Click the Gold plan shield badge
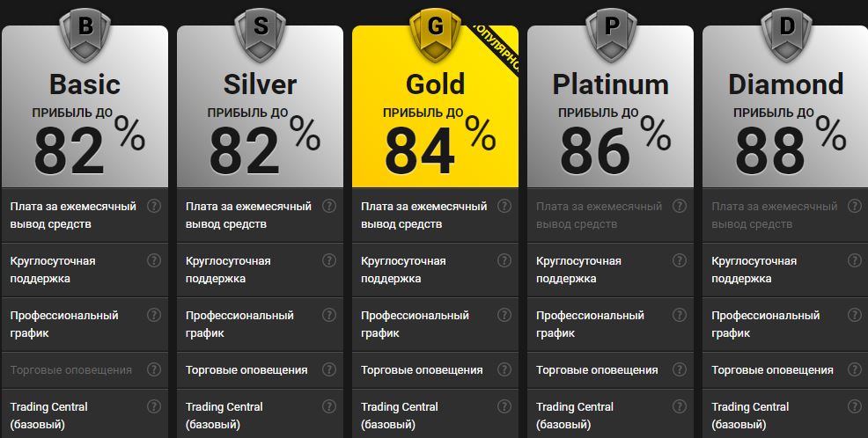Viewport: 868px width, 438px height. click(x=435, y=34)
